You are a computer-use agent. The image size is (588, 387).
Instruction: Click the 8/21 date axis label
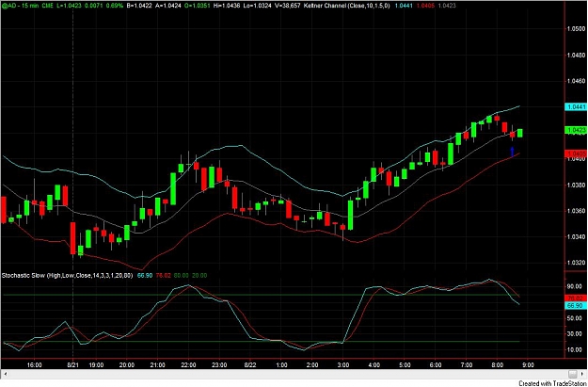[72, 364]
